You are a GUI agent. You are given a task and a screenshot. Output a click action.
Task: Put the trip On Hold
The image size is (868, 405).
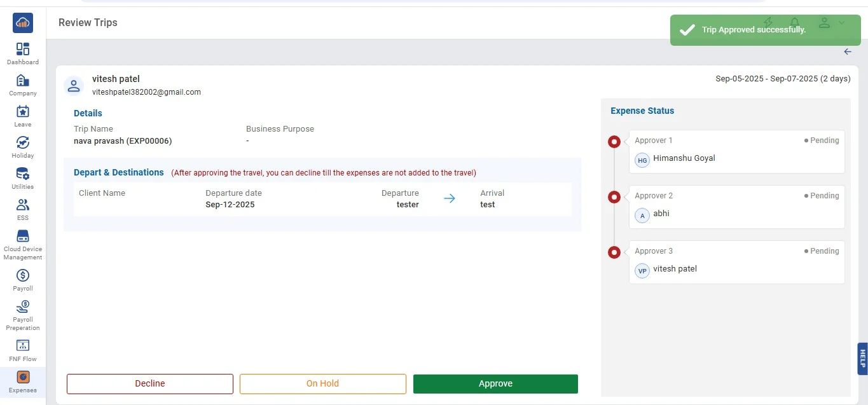pyautogui.click(x=322, y=384)
